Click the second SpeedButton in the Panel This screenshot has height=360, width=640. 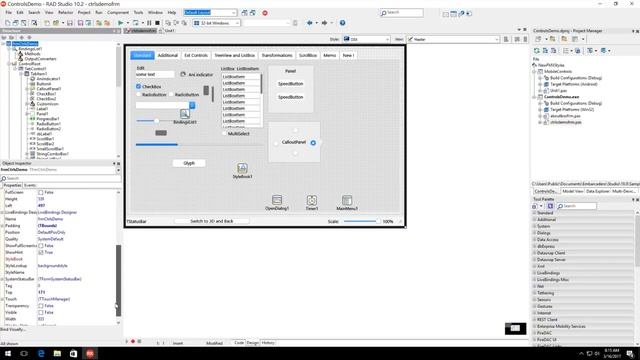click(x=291, y=97)
